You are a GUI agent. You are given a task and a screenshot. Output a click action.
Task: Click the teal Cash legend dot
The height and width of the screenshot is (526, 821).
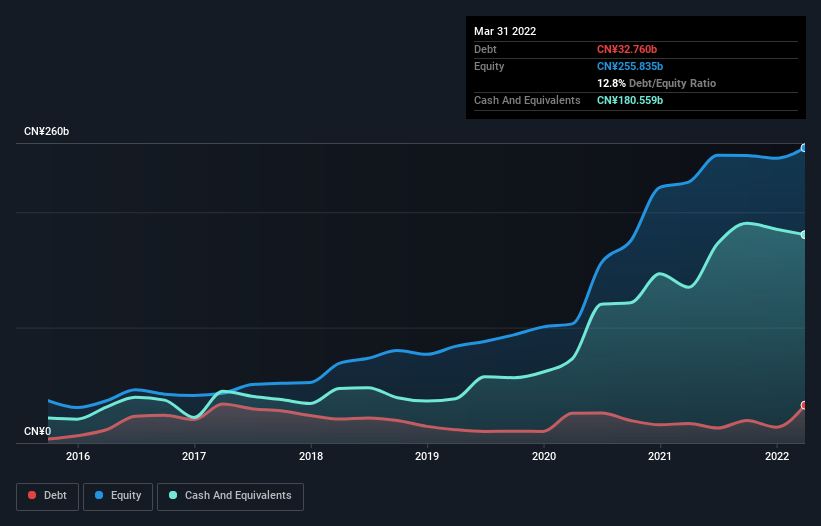point(173,495)
